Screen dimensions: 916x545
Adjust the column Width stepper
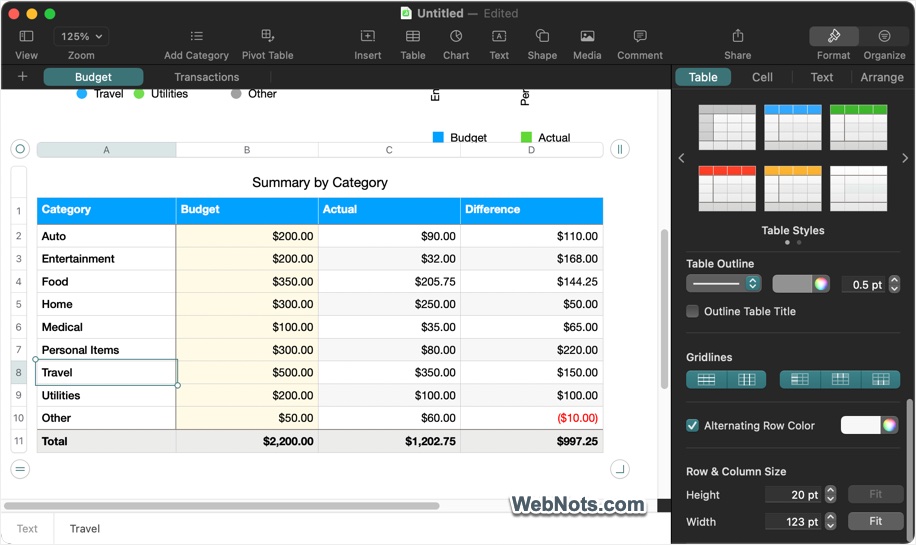tap(830, 521)
